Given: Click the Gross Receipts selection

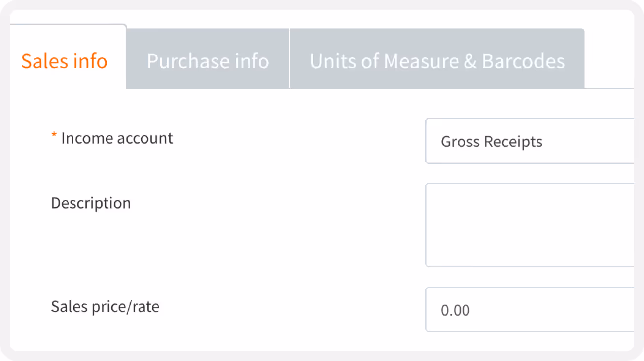Looking at the screenshot, I should [492, 142].
